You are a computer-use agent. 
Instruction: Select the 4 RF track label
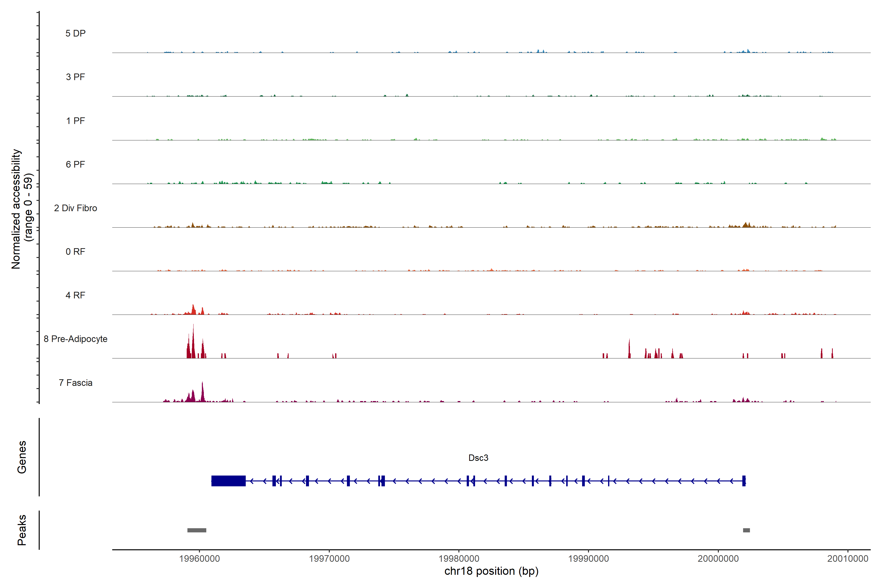pos(75,295)
